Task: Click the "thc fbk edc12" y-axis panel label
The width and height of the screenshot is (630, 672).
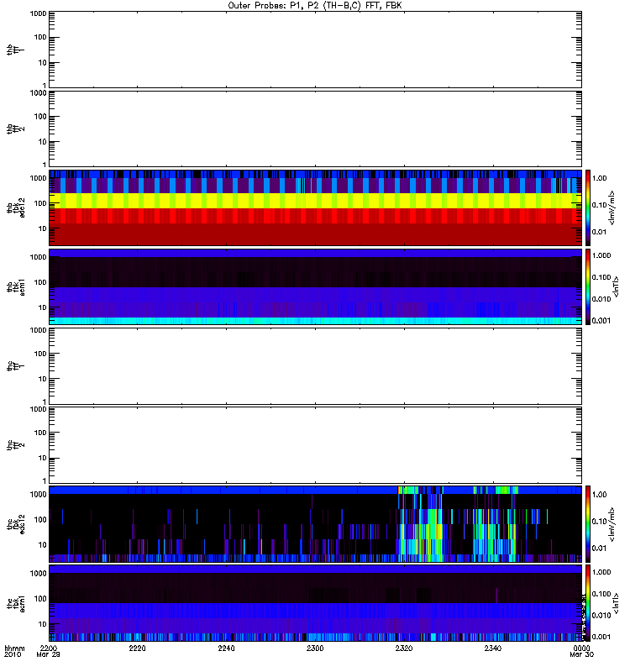Action: click(x=16, y=523)
